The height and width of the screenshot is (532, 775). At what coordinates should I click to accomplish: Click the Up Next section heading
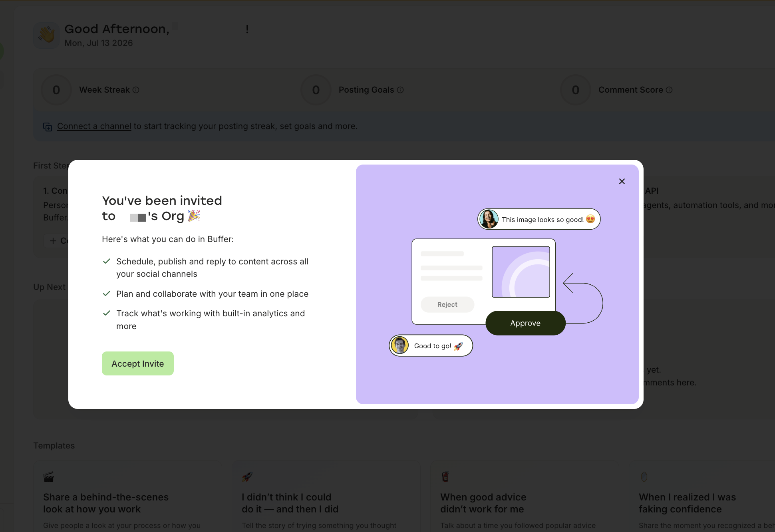tap(50, 287)
